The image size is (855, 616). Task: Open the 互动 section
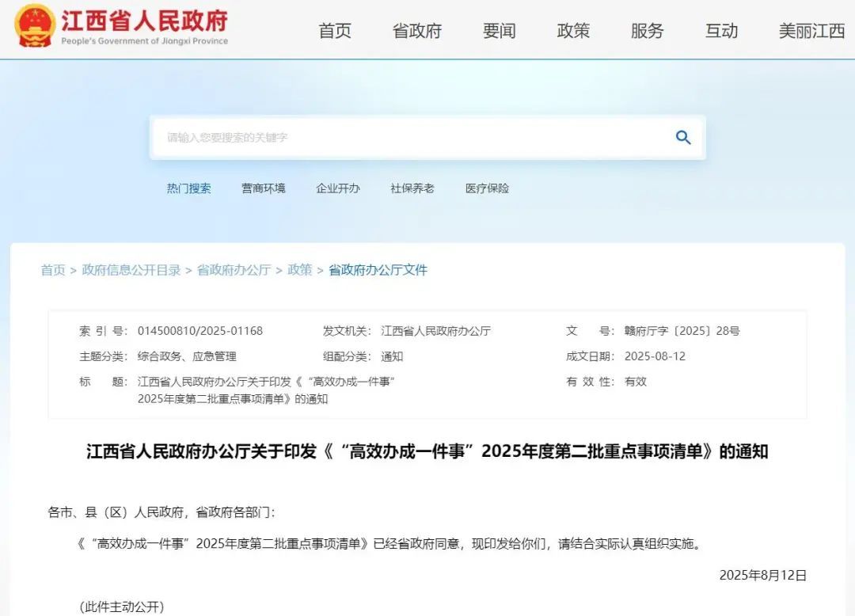tap(721, 31)
